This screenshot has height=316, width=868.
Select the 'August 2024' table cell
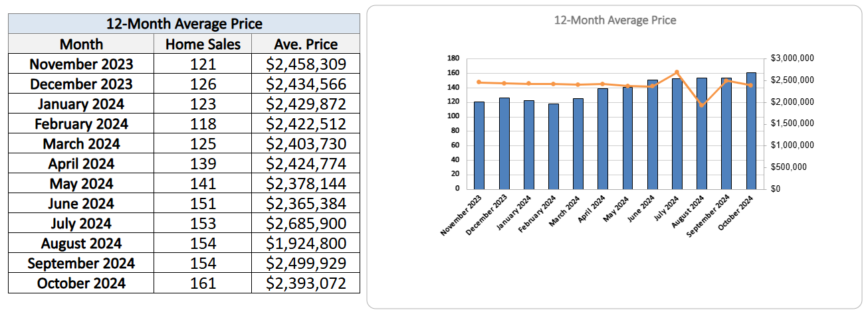[x=81, y=243]
